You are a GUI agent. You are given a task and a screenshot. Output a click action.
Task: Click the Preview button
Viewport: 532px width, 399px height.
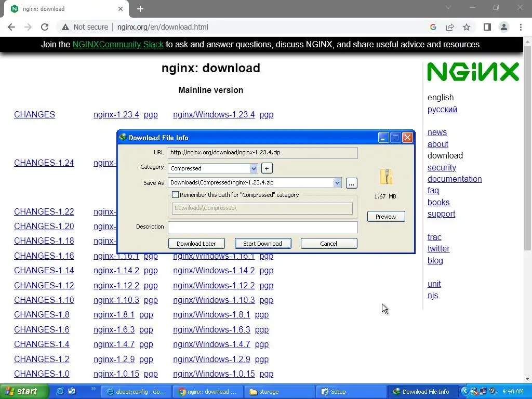pyautogui.click(x=386, y=217)
